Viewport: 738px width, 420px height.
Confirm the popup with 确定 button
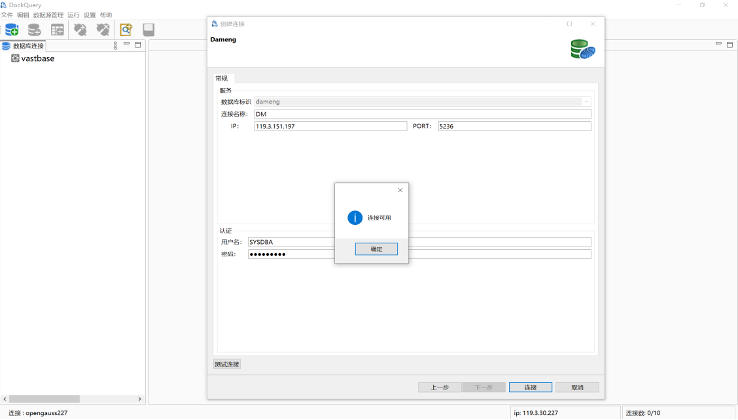pyautogui.click(x=376, y=249)
